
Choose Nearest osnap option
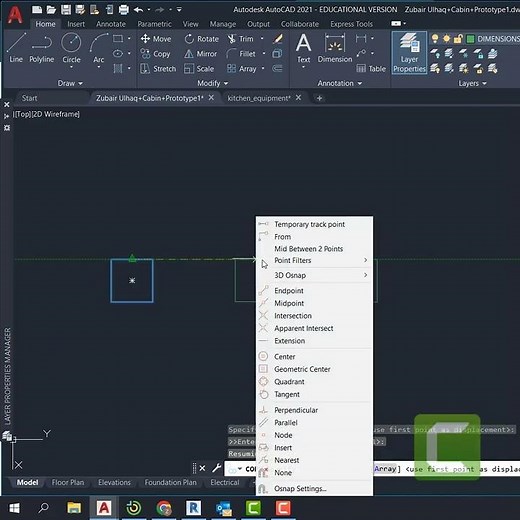314,460
